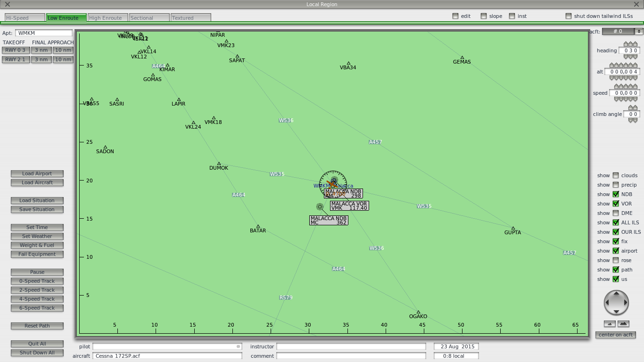Enable the show clouds checkbox
This screenshot has height=362, width=644.
coord(616,175)
